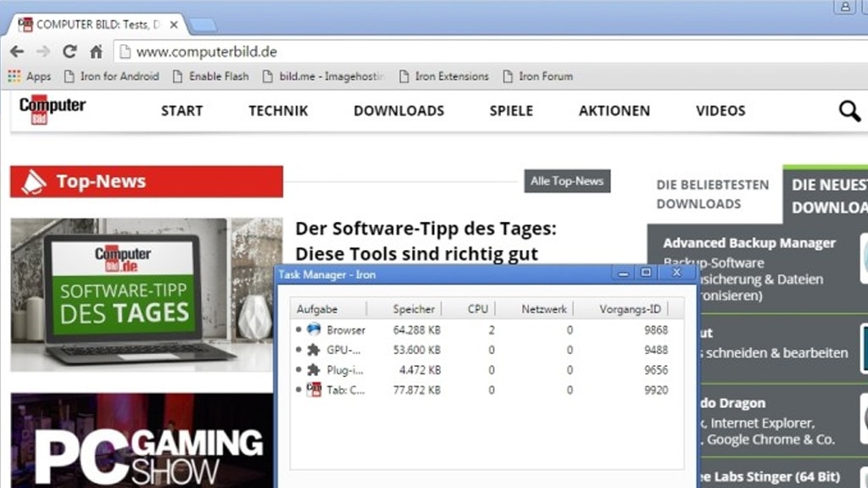This screenshot has width=868, height=488.
Task: Click the Reload page icon
Action: pyautogui.click(x=70, y=52)
